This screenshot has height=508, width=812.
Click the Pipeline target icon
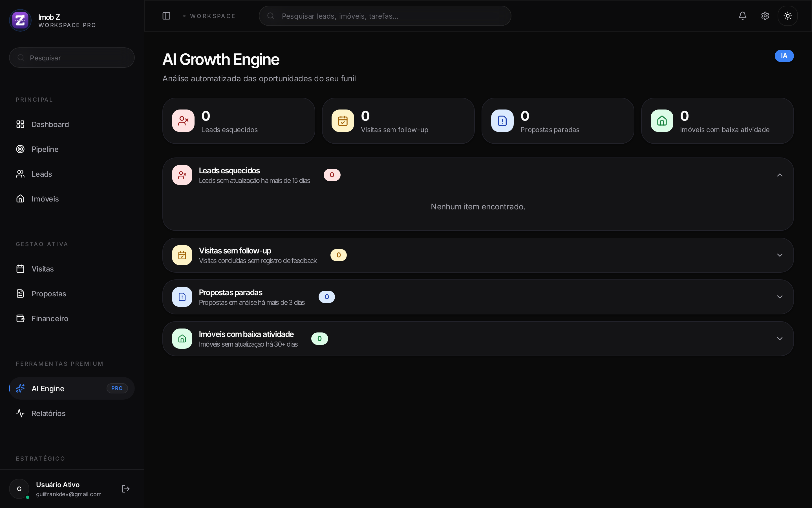(20, 149)
